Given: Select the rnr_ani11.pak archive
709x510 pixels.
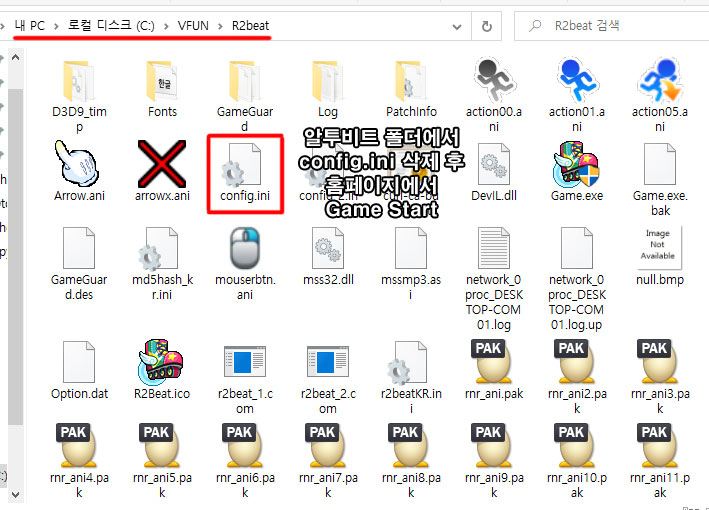Looking at the screenshot, I should click(660, 461).
